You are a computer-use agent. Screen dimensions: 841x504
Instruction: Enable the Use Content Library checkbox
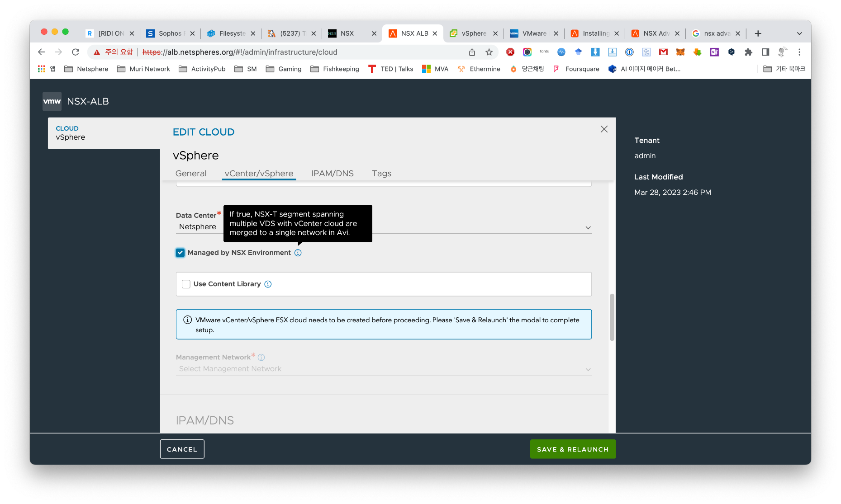click(186, 284)
